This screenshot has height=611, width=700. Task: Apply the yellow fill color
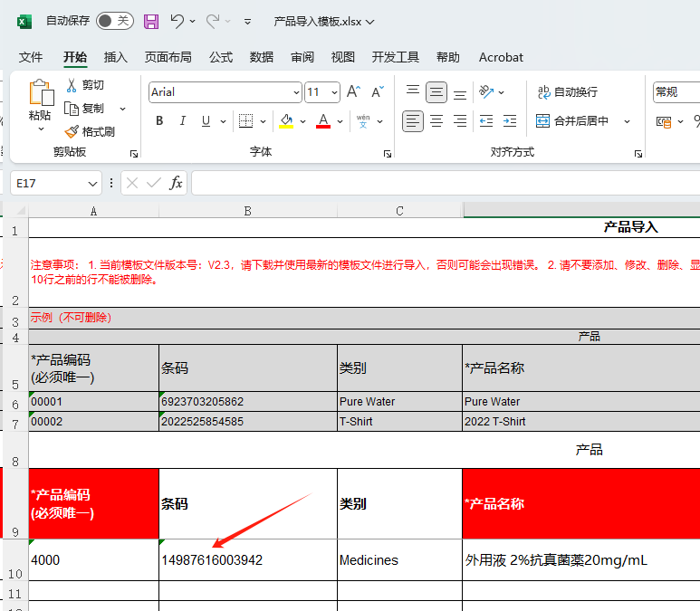(286, 121)
